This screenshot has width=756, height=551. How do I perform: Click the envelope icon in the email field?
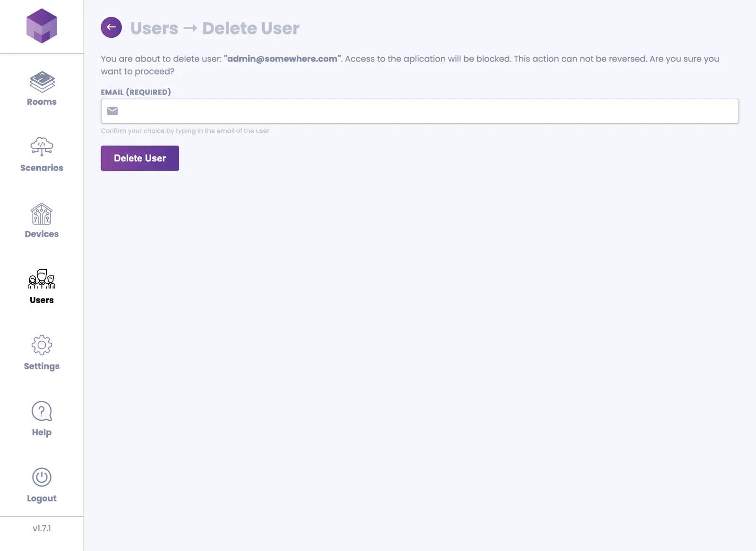coord(112,111)
